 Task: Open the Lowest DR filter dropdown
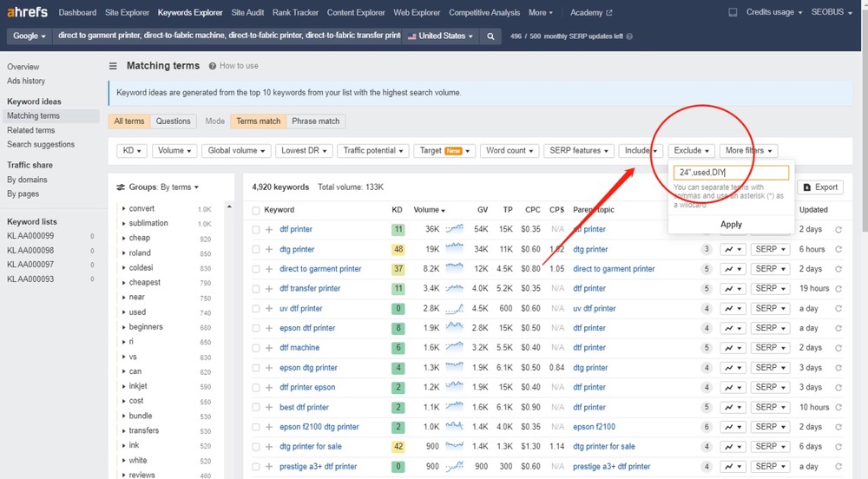304,150
